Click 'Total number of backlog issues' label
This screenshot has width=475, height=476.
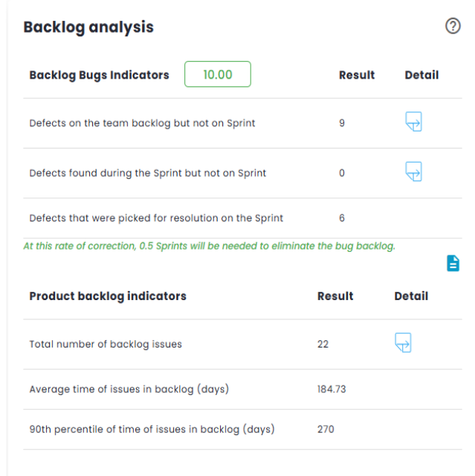pyautogui.click(x=106, y=344)
